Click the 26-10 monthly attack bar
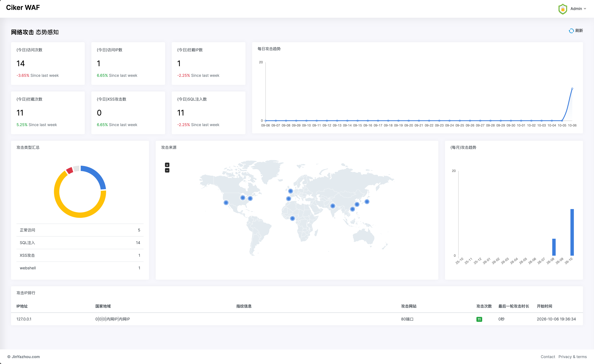Image resolution: width=594 pixels, height=364 pixels. (x=572, y=232)
